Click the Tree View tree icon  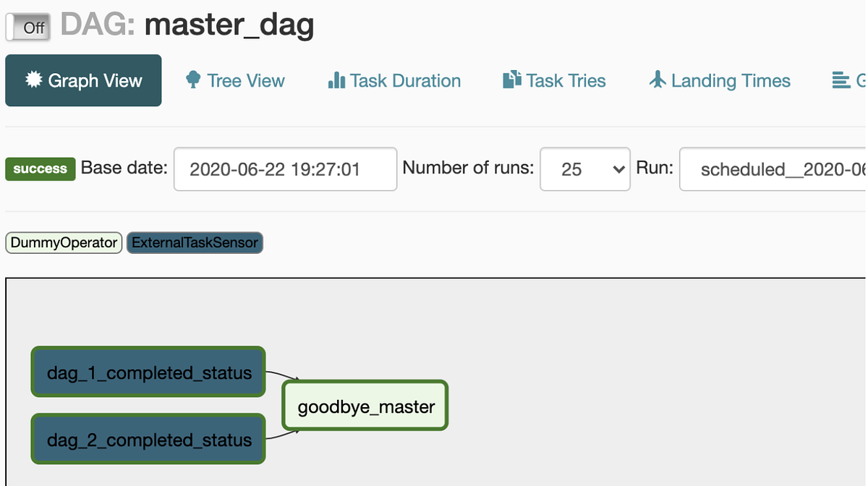192,80
